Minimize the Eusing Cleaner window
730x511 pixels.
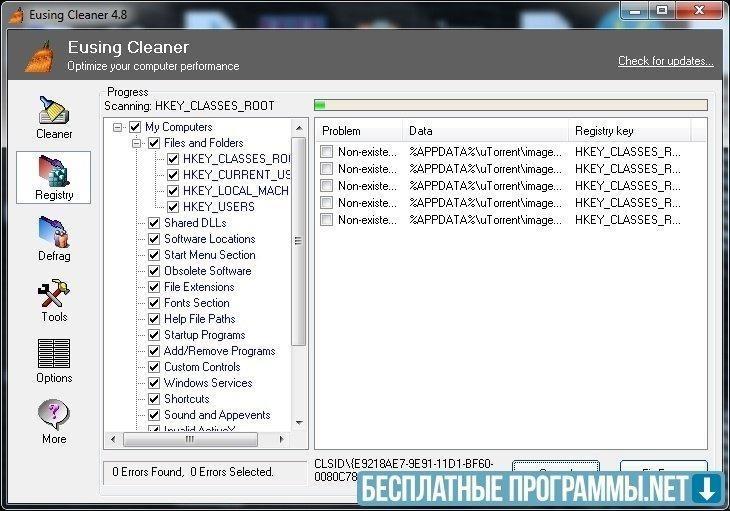pyautogui.click(x=635, y=10)
